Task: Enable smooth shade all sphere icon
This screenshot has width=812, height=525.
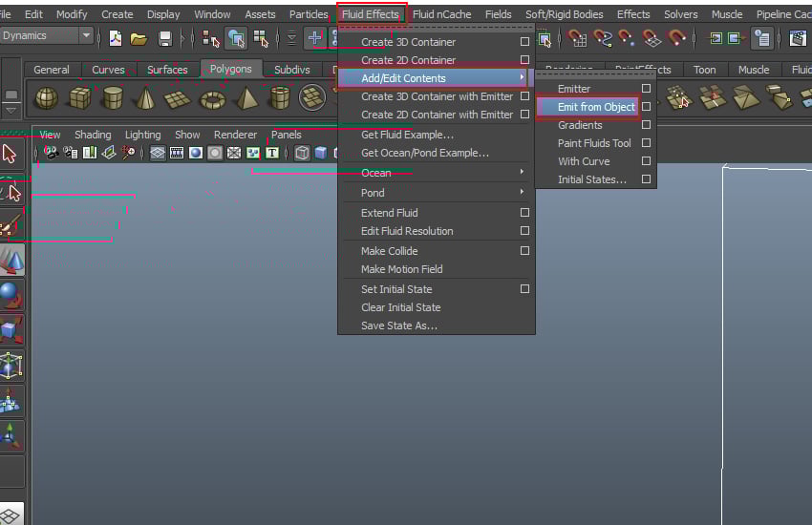Action: [196, 153]
